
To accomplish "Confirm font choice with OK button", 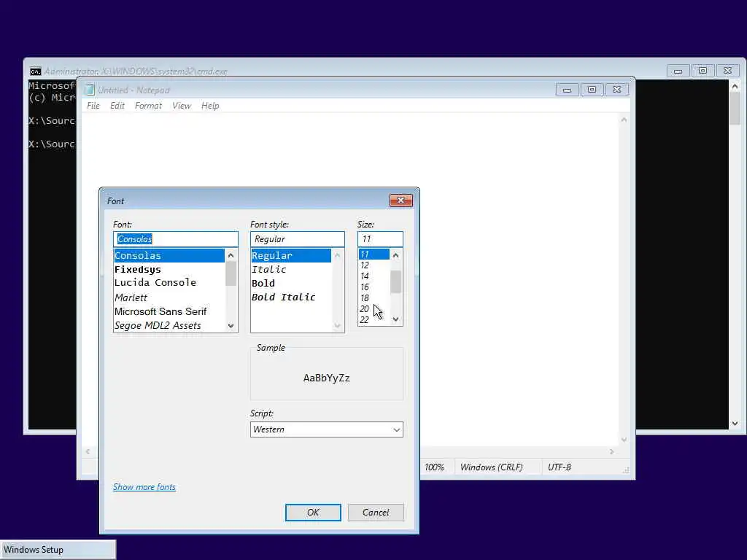I will click(313, 513).
